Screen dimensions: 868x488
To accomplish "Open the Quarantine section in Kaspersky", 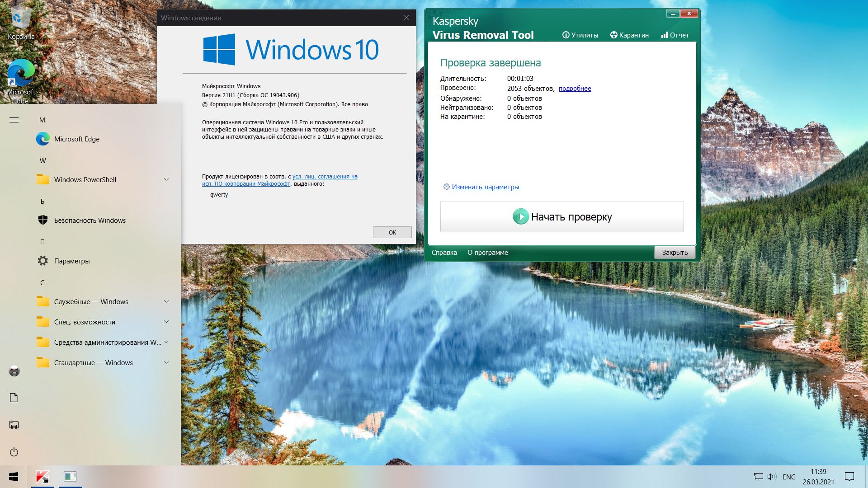I will (629, 35).
